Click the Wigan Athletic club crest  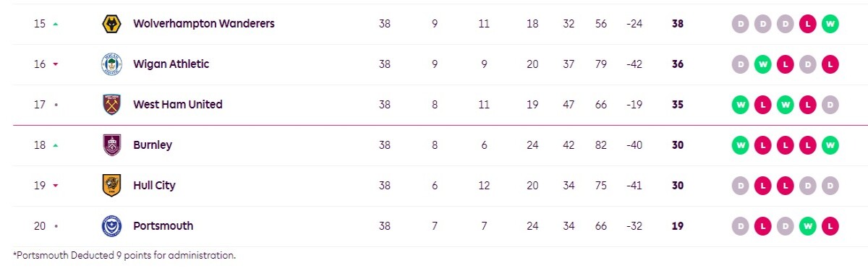(111, 64)
